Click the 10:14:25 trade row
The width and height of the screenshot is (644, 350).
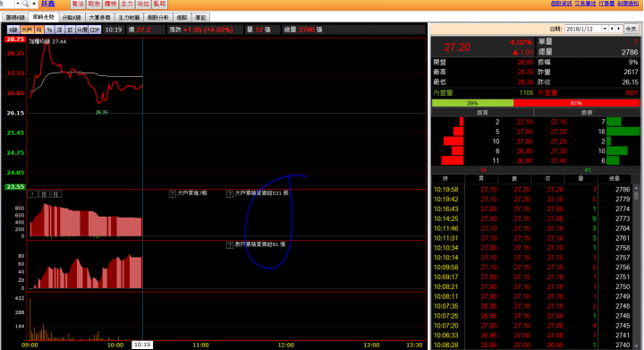click(x=532, y=218)
